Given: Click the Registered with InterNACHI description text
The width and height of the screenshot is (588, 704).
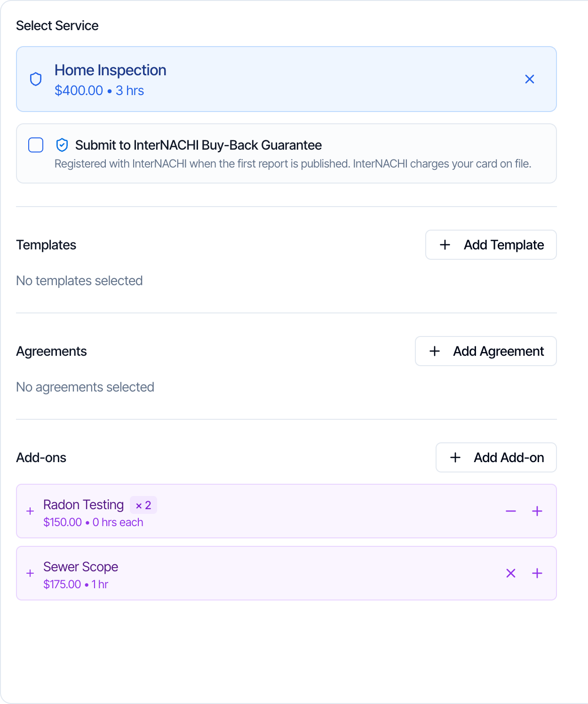Looking at the screenshot, I should point(293,164).
